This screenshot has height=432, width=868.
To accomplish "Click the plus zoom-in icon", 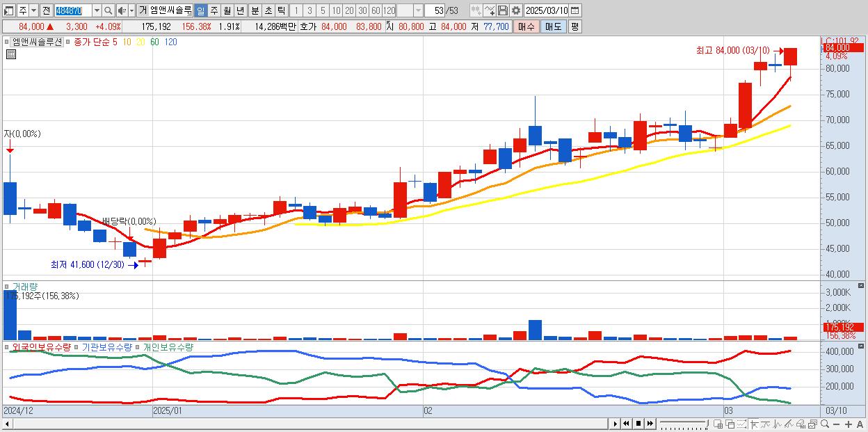I will tap(849, 424).
